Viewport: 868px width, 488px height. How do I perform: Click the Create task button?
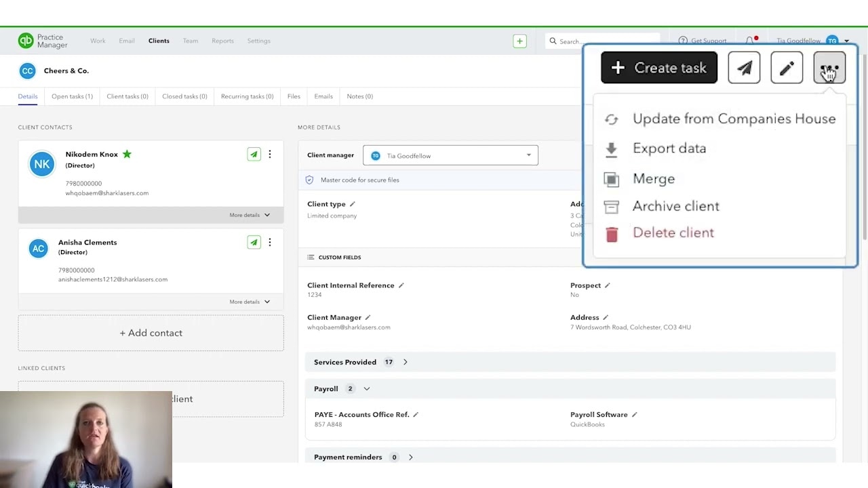pos(659,68)
